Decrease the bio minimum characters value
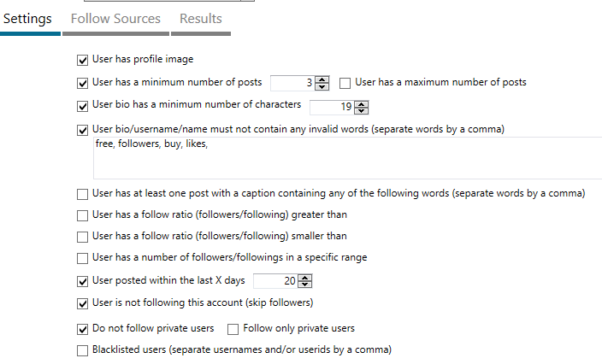Viewport: 602px width, 364px height. [x=361, y=111]
